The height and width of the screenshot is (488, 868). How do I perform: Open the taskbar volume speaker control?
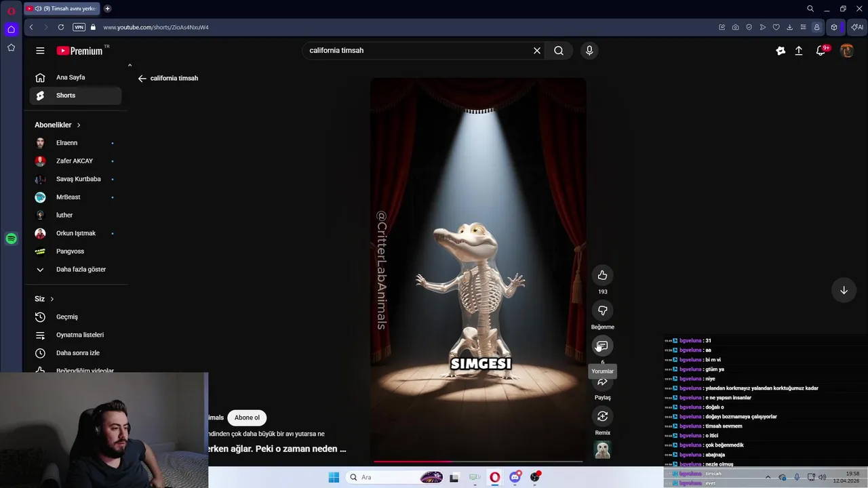[822, 477]
